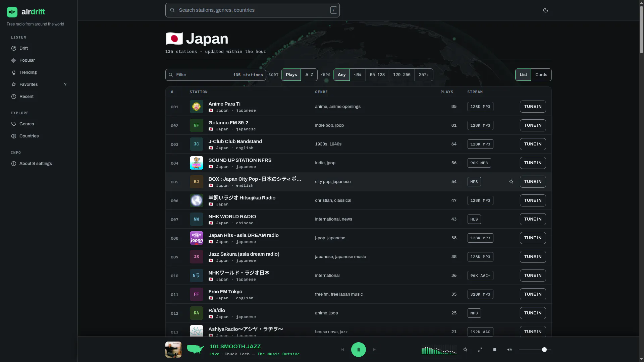Filter to 65–128 kbps streams

tap(377, 75)
